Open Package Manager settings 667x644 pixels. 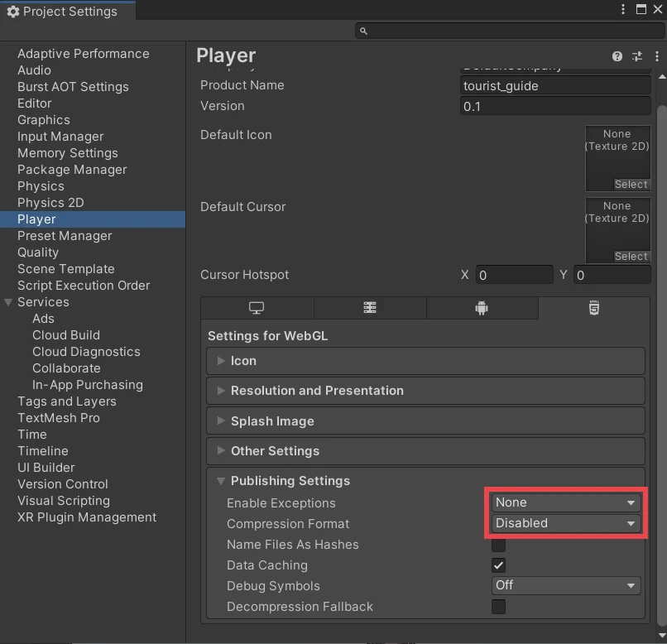click(72, 170)
